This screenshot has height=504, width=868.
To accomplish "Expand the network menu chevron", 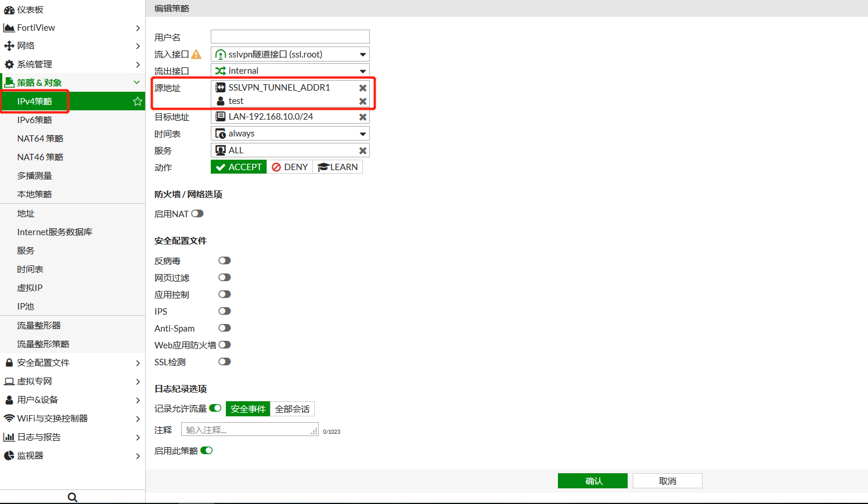I will point(138,46).
